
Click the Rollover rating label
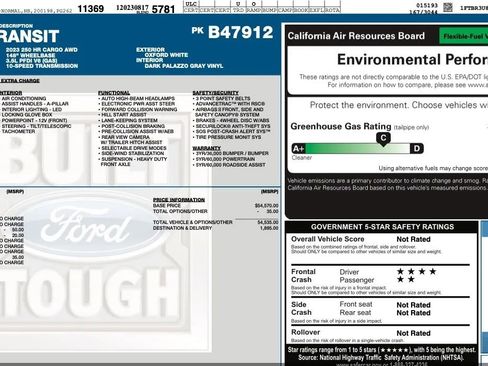click(306, 332)
